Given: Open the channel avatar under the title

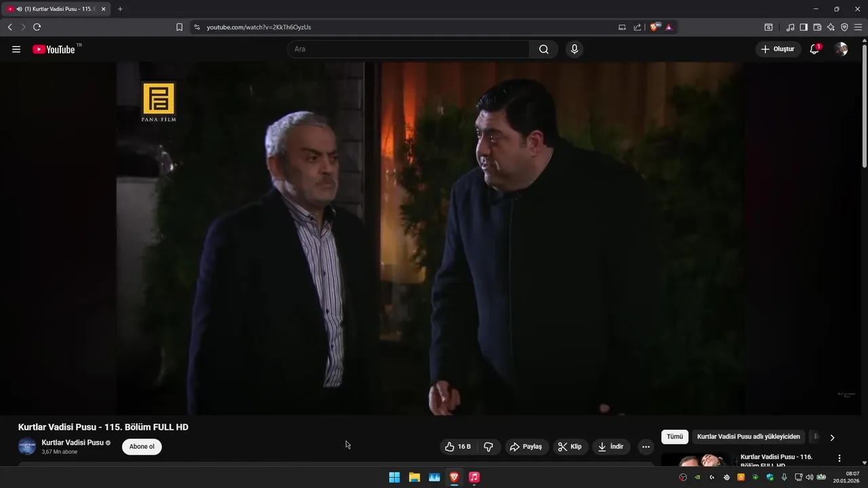Looking at the screenshot, I should (x=27, y=447).
